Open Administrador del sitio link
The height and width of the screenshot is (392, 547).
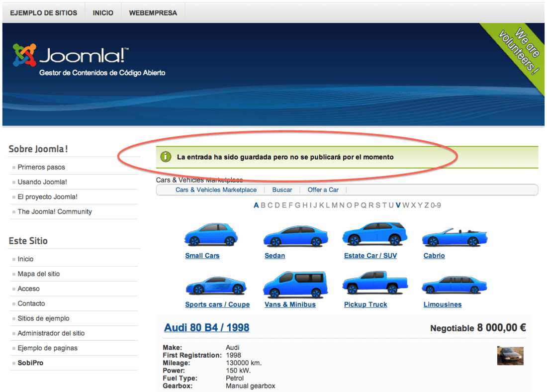51,333
